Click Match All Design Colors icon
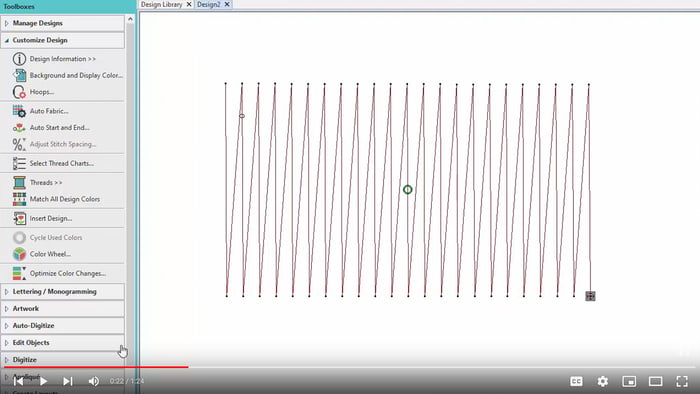700x394 pixels. 19,199
